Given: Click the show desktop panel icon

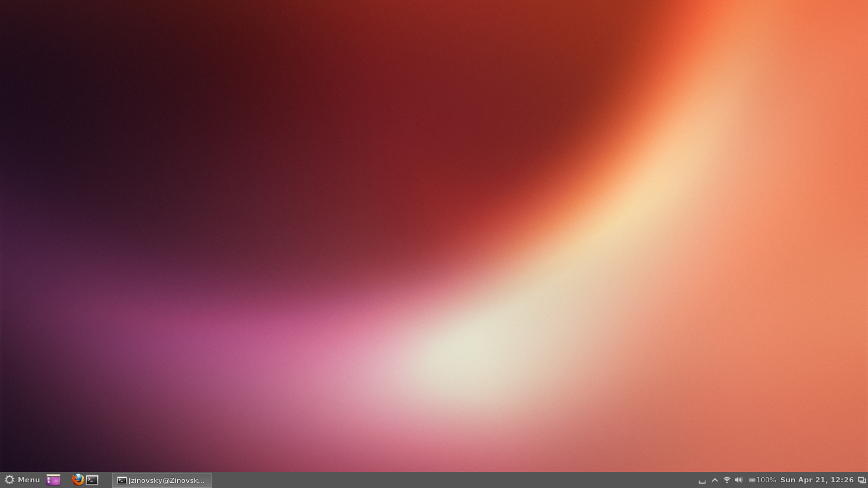Looking at the screenshot, I should point(53,480).
